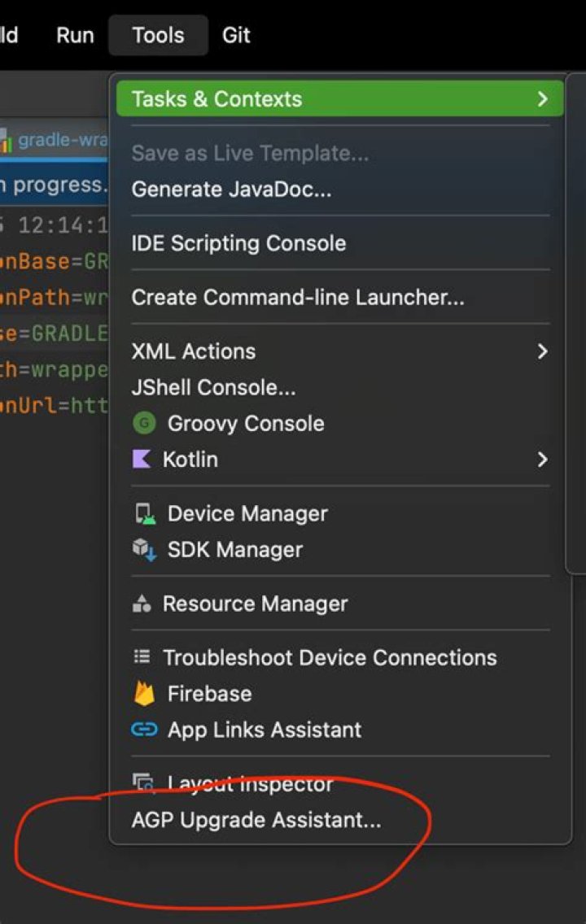Click the Layout Inspector icon
586x924 pixels.
[143, 783]
